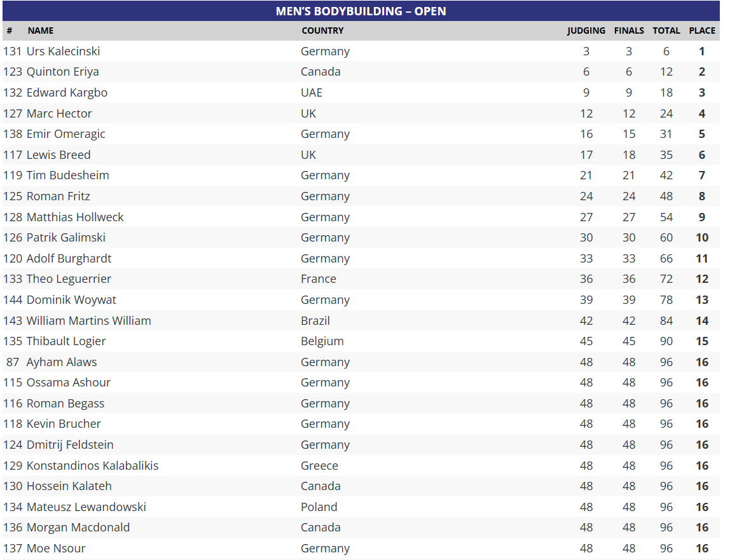Click Moe Nsour in the last row

[x=56, y=549]
